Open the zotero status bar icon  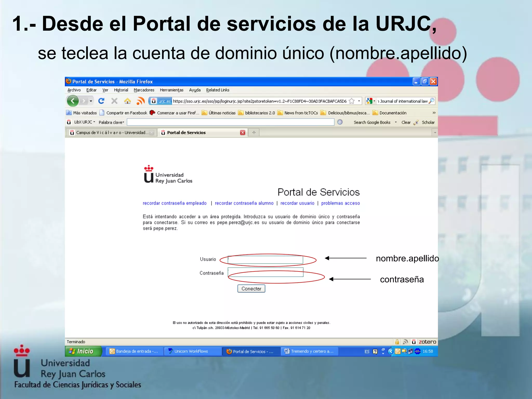pyautogui.click(x=427, y=342)
